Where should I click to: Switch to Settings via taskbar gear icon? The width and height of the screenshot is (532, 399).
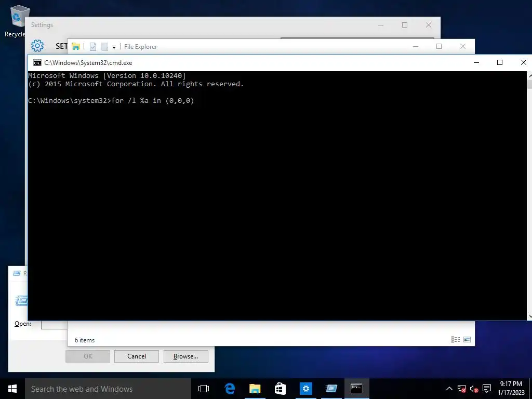(x=305, y=389)
